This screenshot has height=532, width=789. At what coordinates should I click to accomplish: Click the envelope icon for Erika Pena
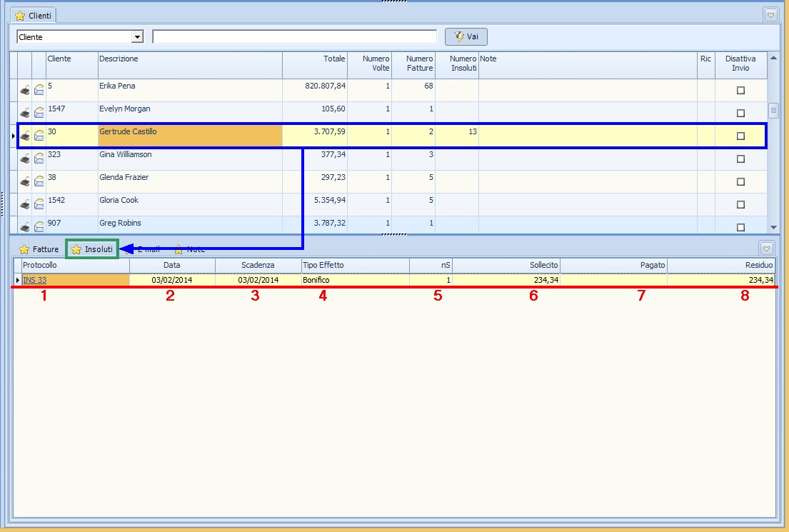point(39,90)
